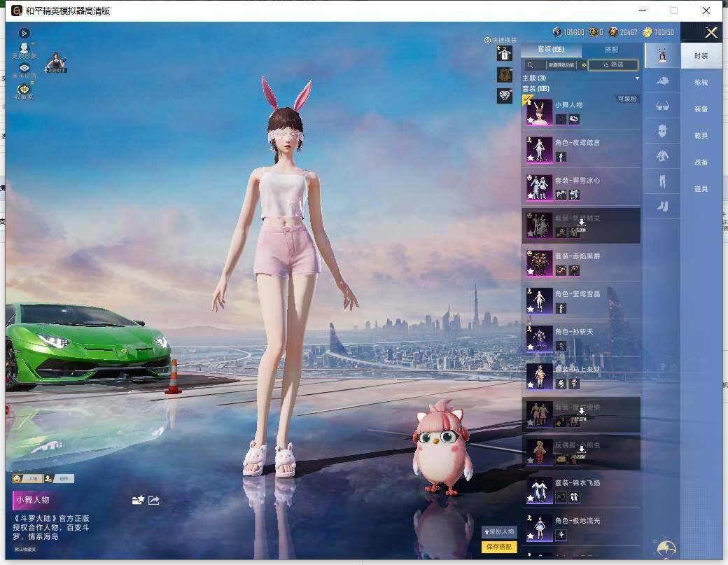Click the diamond icon in left column
This screenshot has width=728, height=565.
tap(504, 96)
